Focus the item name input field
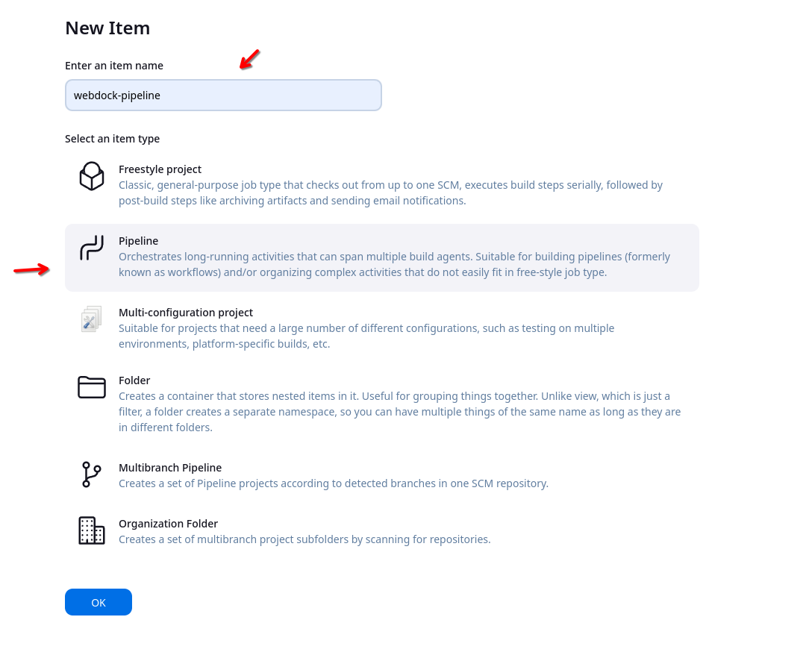Screen dimensions: 812x661 coord(223,95)
